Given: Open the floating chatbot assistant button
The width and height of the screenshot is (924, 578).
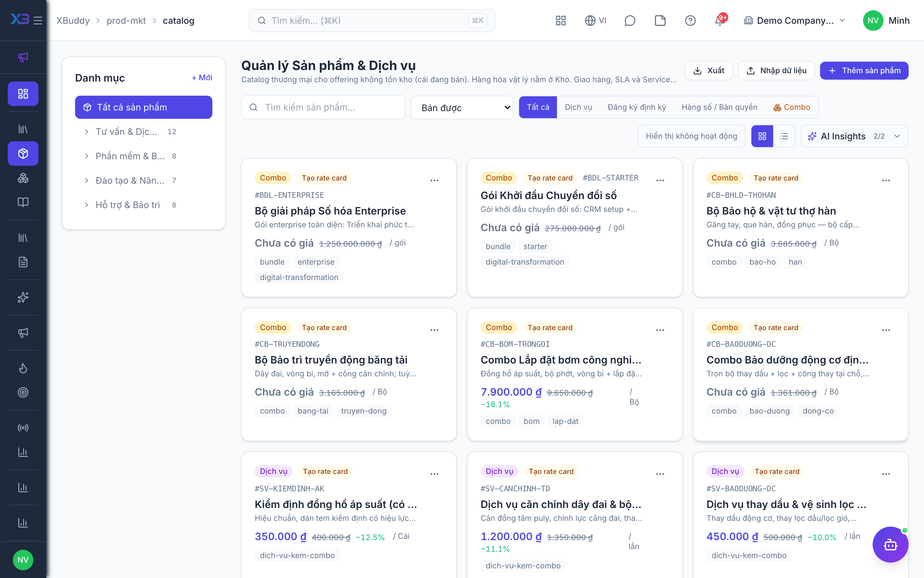Looking at the screenshot, I should point(890,544).
